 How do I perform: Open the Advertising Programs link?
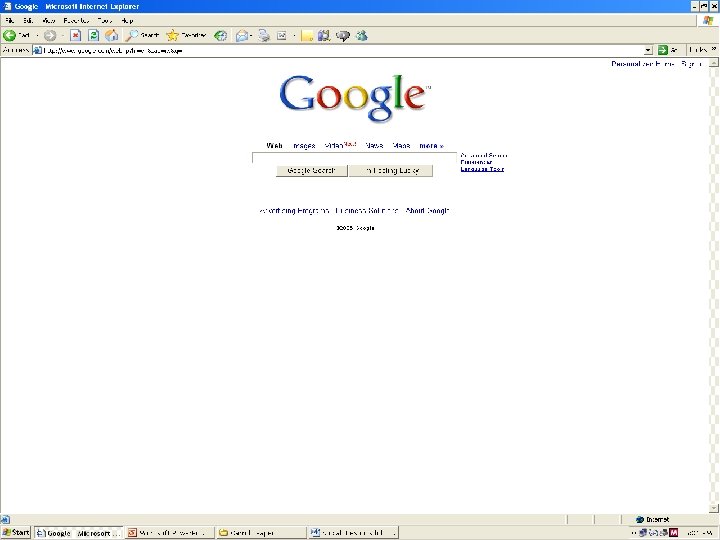click(295, 211)
